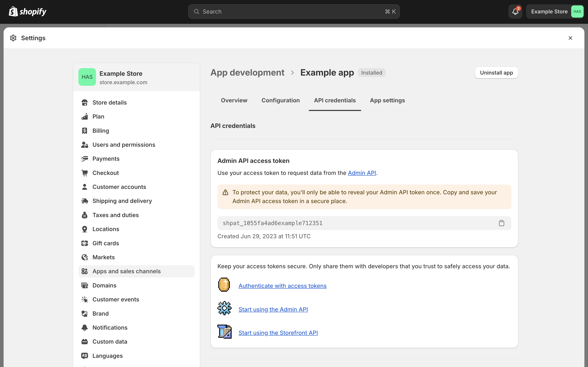
Task: Click the Plan icon
Action: tap(85, 117)
